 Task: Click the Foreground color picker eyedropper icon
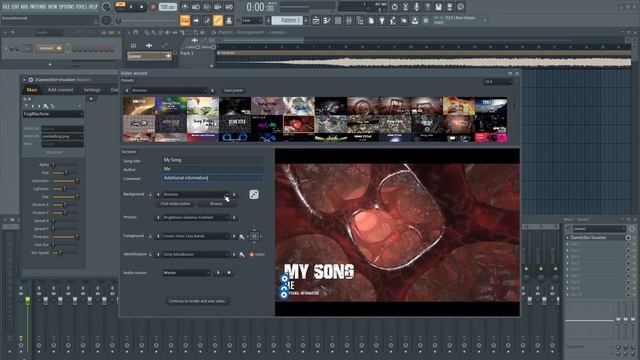tap(242, 236)
